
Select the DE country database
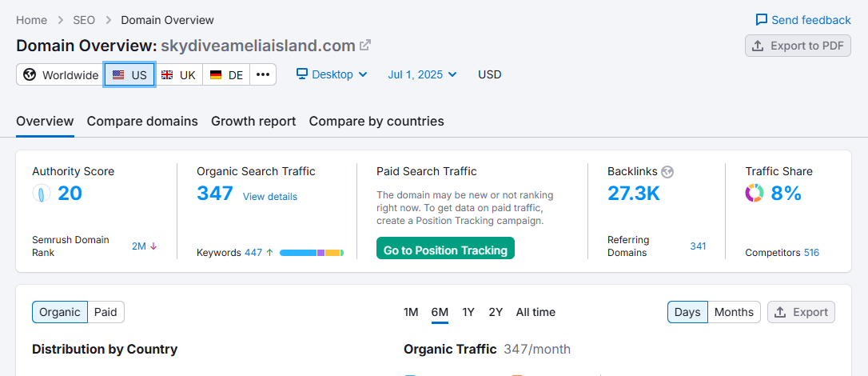226,74
